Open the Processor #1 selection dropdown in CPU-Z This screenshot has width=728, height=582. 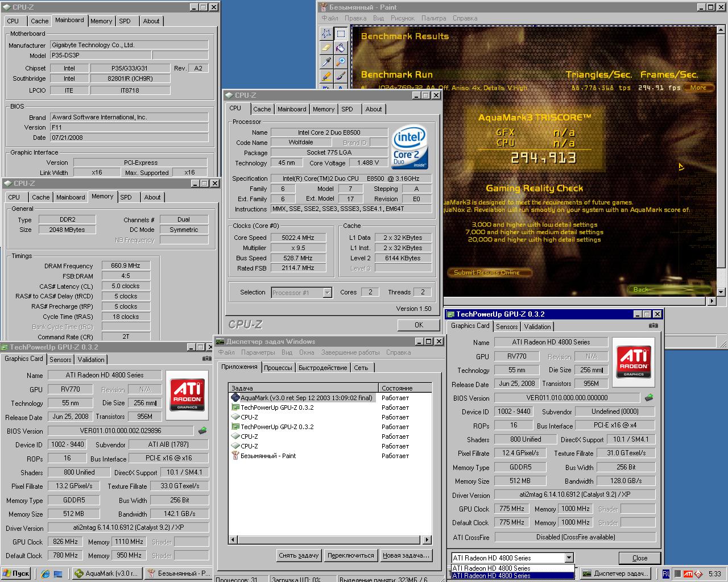(x=327, y=293)
